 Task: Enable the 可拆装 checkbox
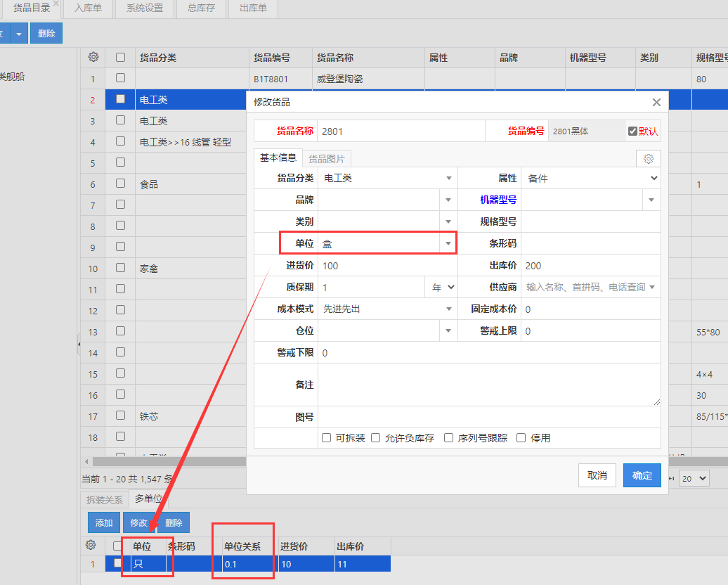(x=326, y=438)
